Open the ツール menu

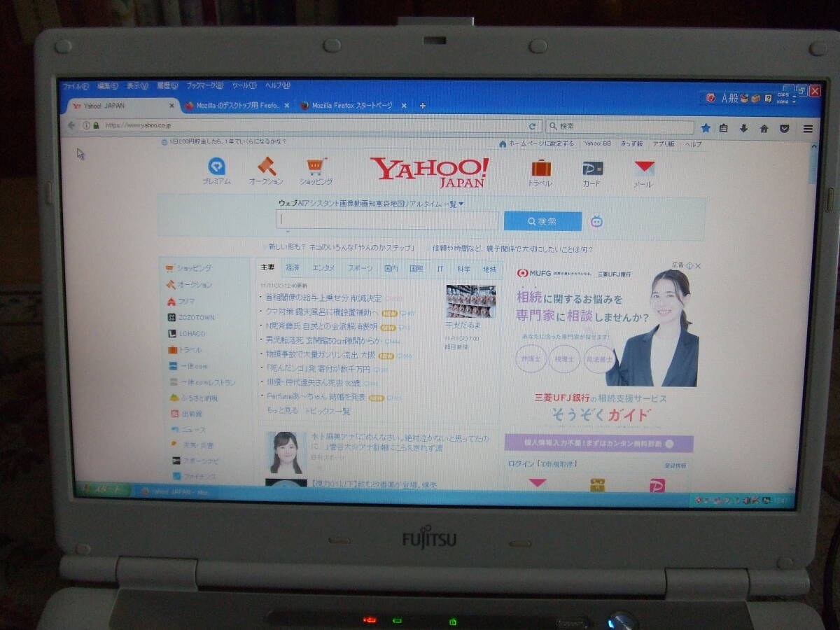click(244, 86)
